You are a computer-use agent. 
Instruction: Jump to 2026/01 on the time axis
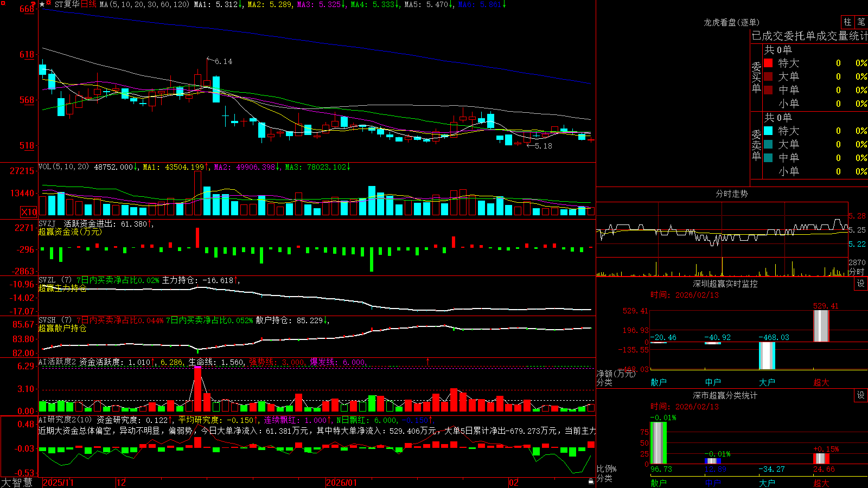click(x=342, y=483)
